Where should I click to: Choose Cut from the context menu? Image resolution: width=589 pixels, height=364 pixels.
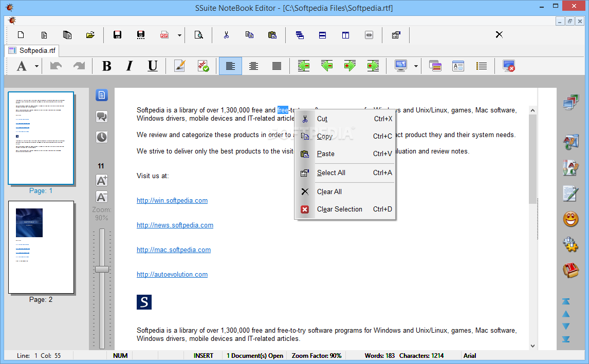click(345, 119)
